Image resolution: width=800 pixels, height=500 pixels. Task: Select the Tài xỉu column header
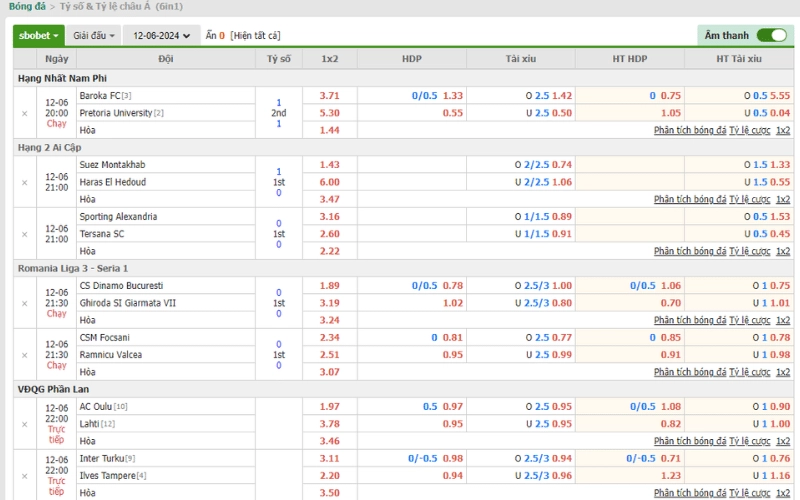[x=520, y=59]
